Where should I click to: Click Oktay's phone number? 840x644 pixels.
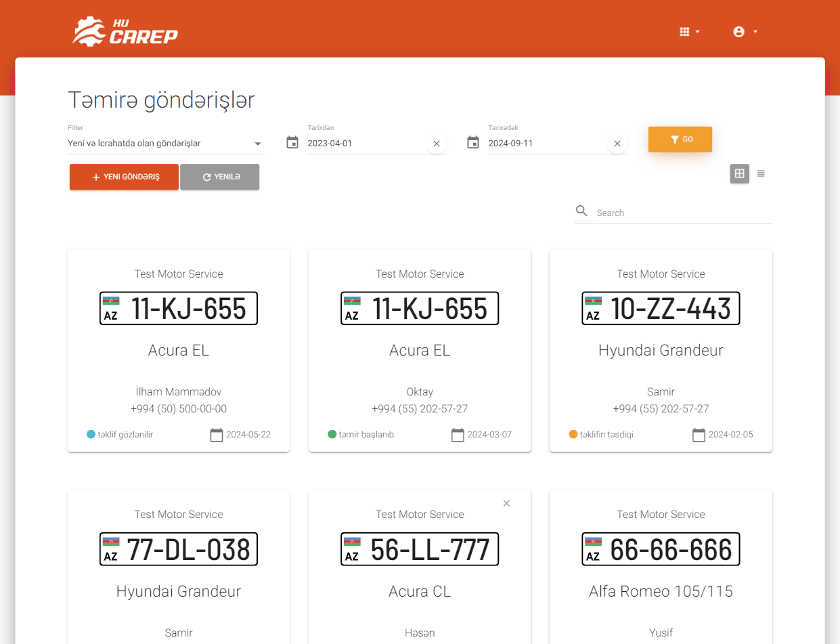[420, 408]
